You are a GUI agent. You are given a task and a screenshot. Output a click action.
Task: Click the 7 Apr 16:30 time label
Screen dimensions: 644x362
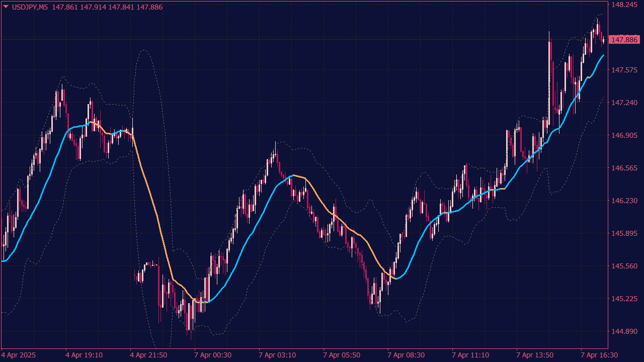pos(599,355)
